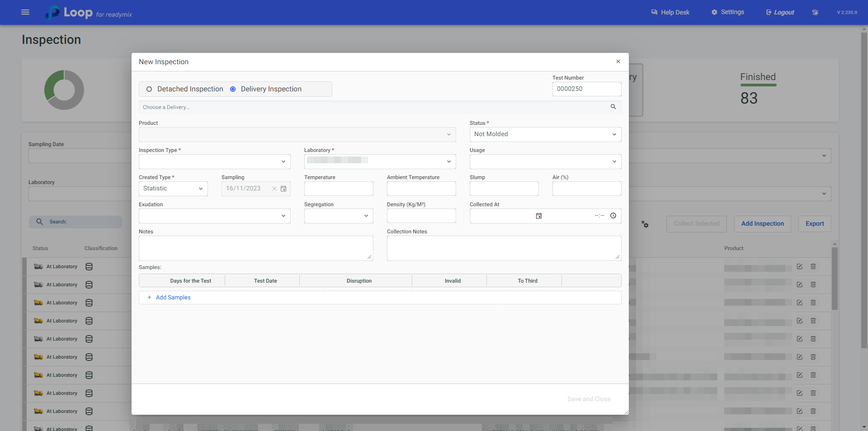Click the Export button
The width and height of the screenshot is (868, 431).
814,224
